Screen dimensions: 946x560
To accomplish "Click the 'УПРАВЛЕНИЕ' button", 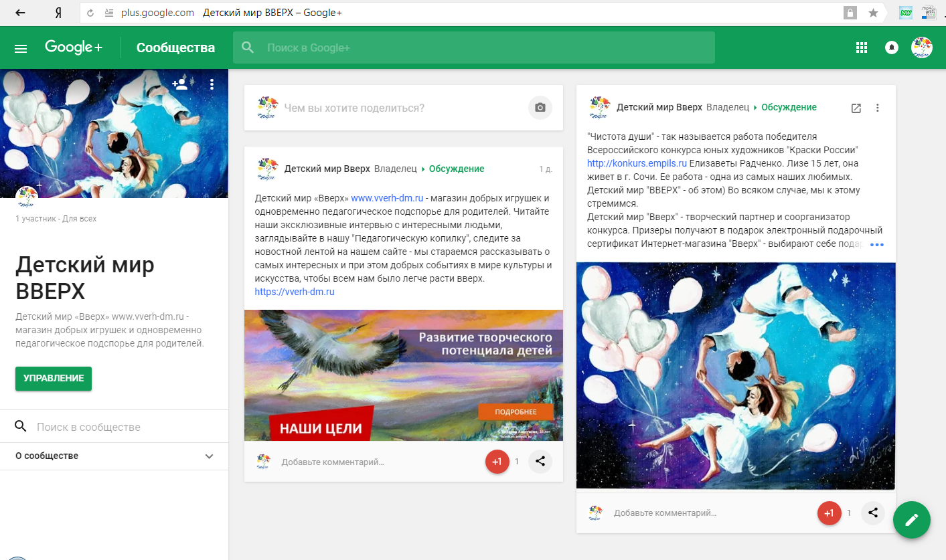I will 54,378.
